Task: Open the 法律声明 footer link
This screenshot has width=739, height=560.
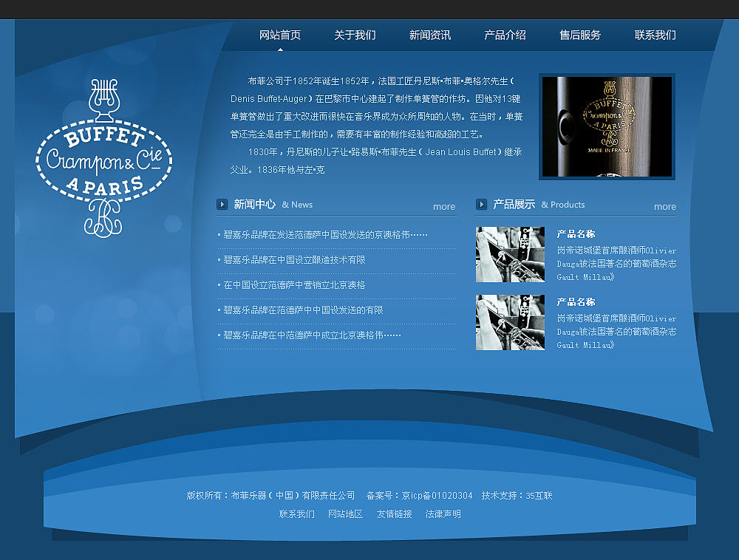Action: tap(443, 514)
